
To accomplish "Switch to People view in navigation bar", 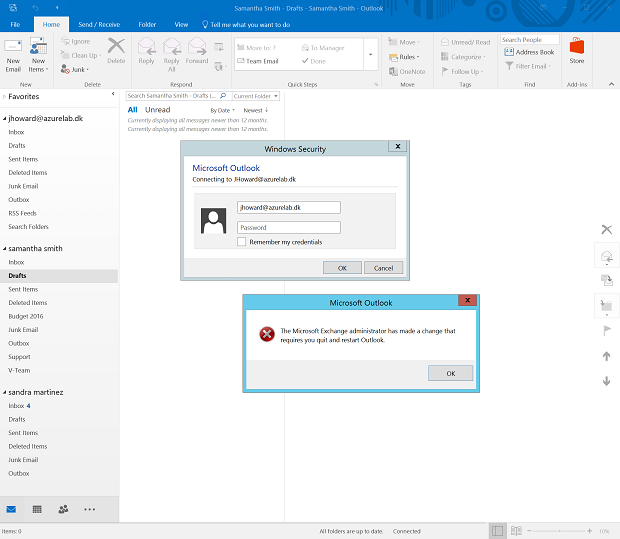I will 63,509.
